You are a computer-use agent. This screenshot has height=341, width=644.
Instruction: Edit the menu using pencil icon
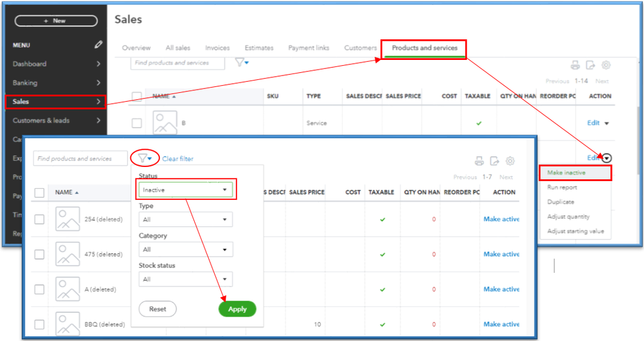point(98,44)
